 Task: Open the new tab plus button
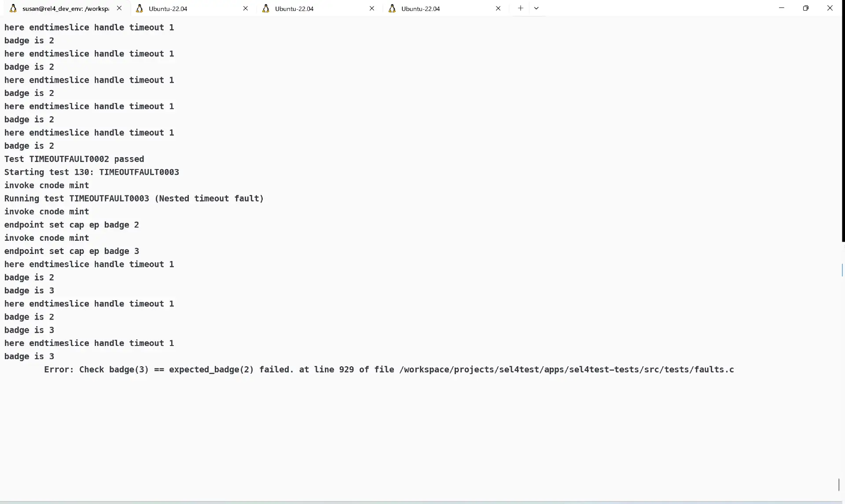click(521, 8)
